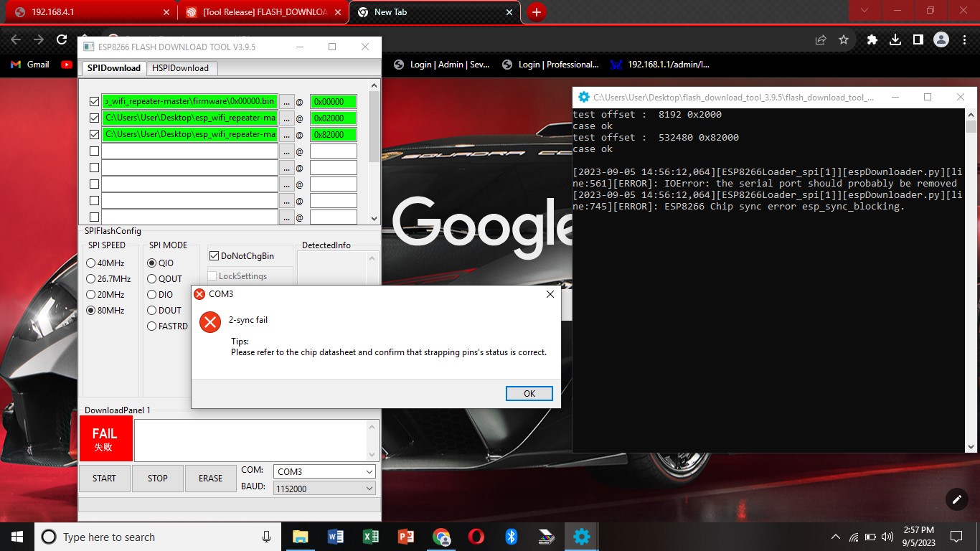Switch to the 192.168.4.1 browser tab

coord(92,12)
